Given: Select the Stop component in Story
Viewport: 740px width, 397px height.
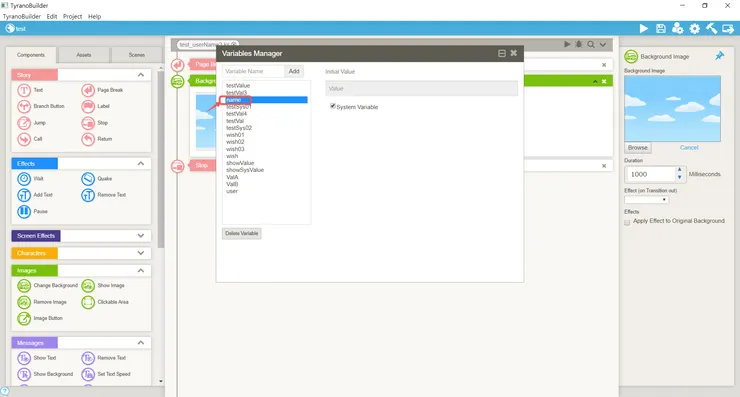Looking at the screenshot, I should (88, 123).
